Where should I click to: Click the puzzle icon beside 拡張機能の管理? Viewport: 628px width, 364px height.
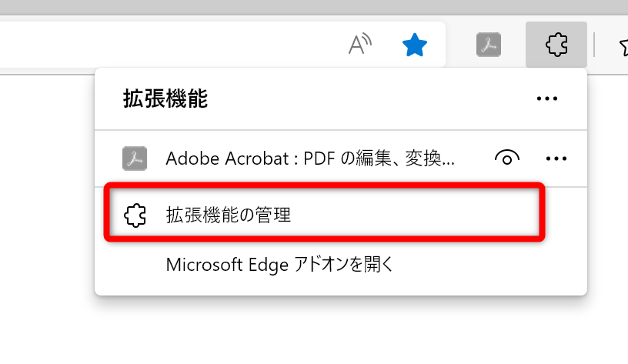135,215
